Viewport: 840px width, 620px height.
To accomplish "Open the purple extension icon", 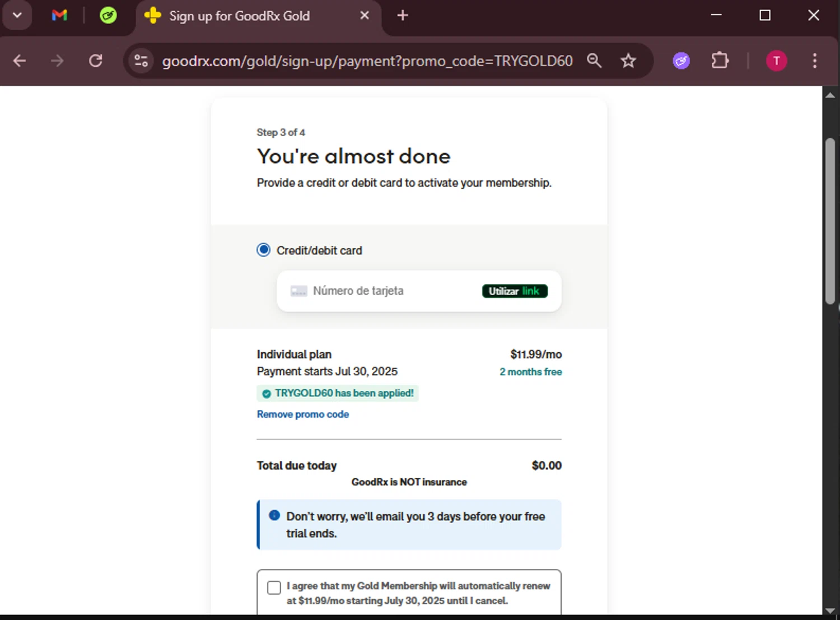I will click(x=681, y=60).
